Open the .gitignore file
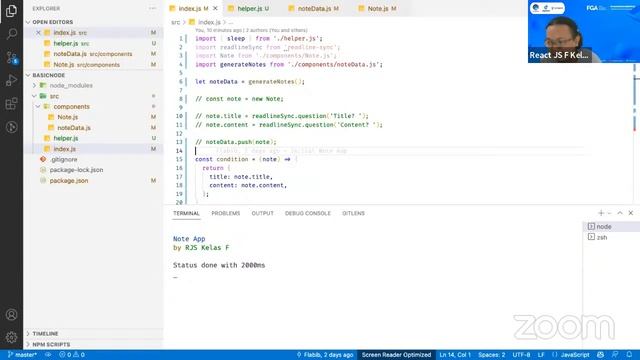 coord(64,160)
